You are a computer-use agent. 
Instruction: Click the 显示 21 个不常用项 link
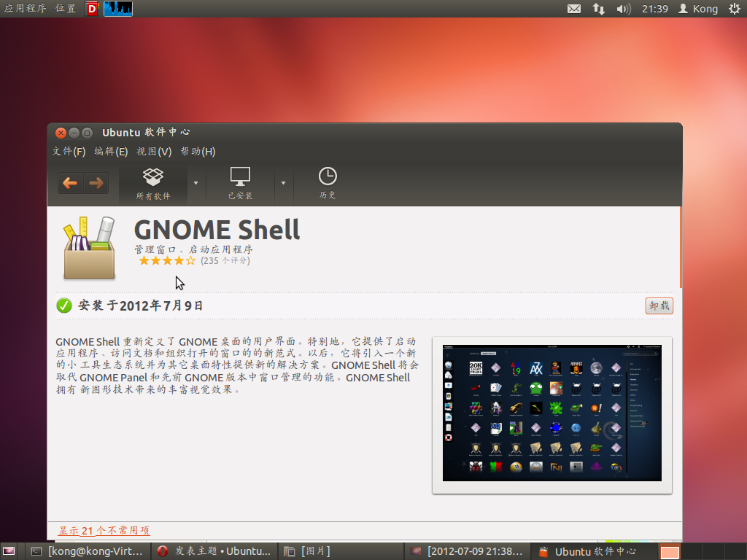coord(104,531)
